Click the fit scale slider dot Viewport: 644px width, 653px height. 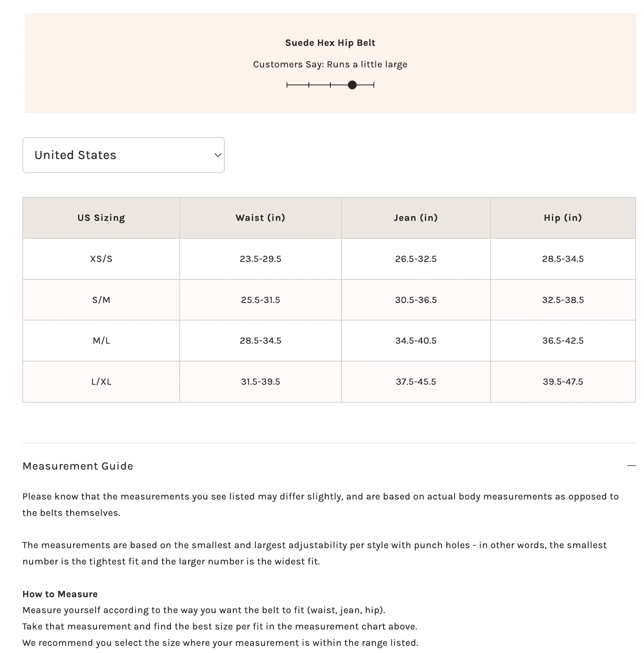click(352, 85)
